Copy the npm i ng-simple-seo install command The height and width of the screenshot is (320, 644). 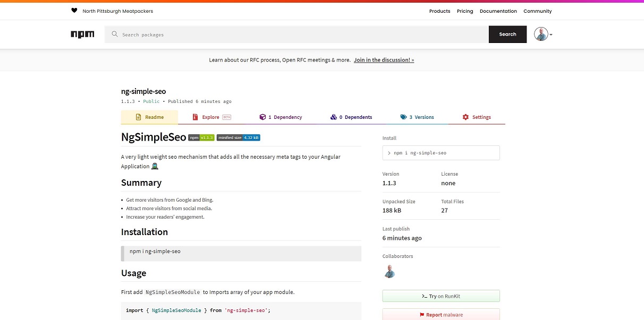pos(441,153)
